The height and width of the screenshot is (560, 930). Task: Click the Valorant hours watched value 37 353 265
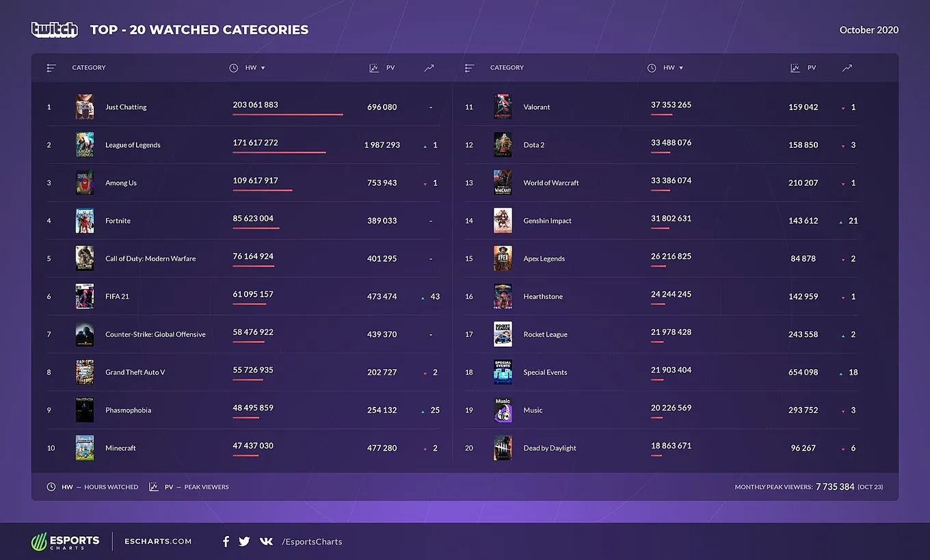(671, 105)
